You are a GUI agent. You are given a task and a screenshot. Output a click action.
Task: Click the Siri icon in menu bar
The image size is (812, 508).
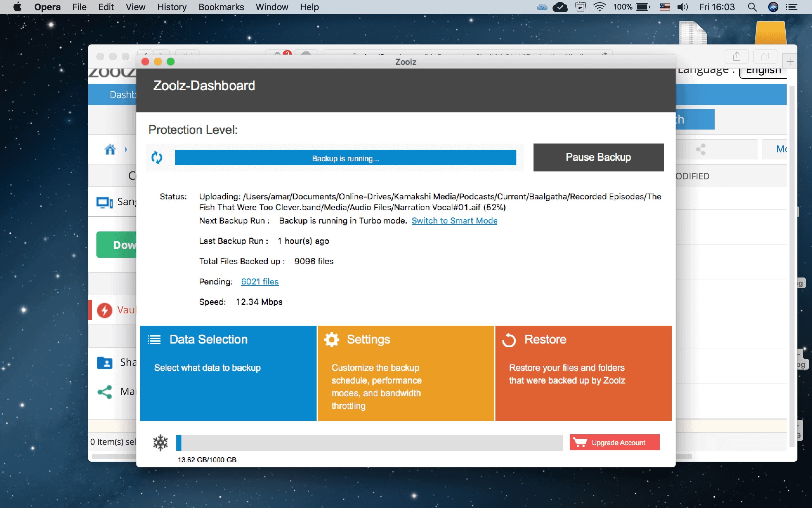tap(773, 7)
